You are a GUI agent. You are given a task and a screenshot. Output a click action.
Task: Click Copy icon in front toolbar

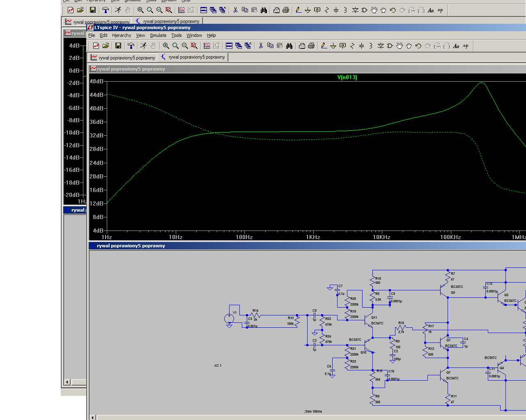270,46
